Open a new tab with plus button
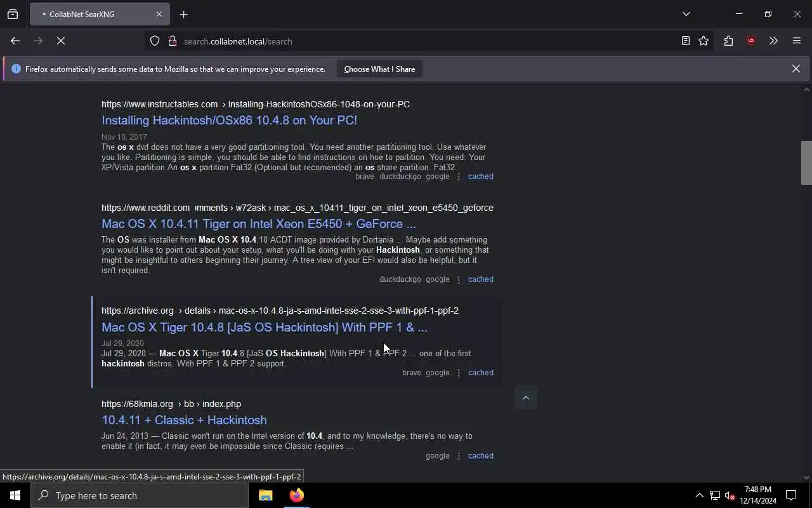Screen dimensions: 812x508 point(183,14)
